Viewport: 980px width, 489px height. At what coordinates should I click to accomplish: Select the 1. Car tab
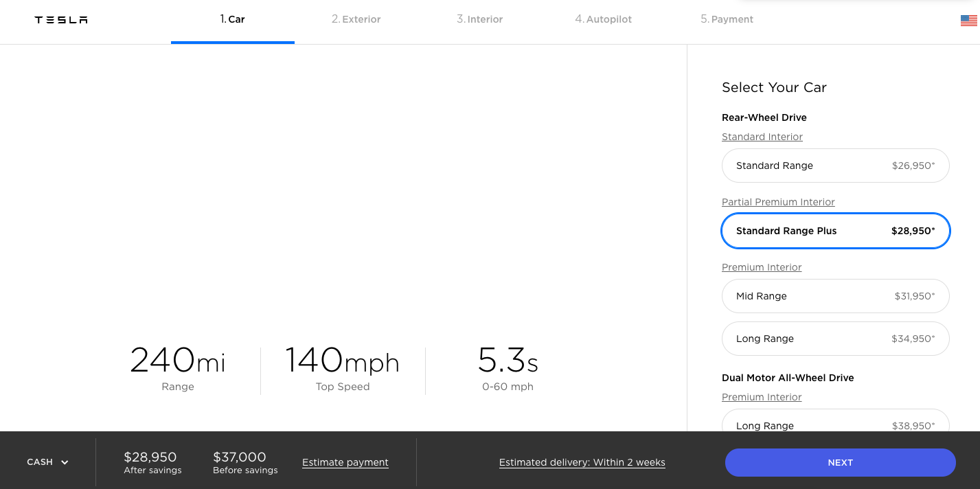coord(232,19)
